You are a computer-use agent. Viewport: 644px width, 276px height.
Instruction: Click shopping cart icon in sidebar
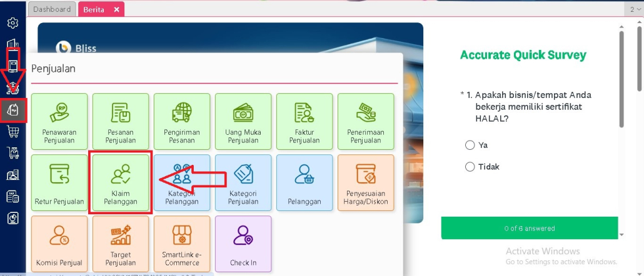(x=13, y=131)
